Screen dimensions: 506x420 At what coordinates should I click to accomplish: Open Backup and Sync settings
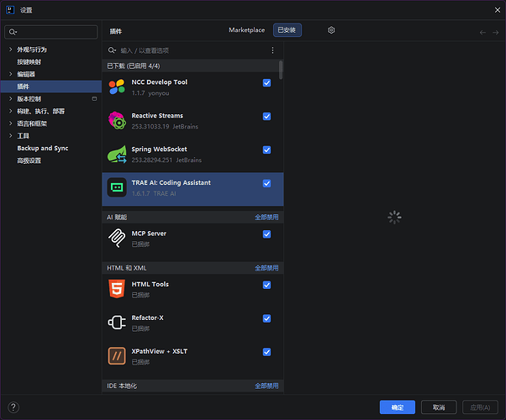pyautogui.click(x=43, y=148)
